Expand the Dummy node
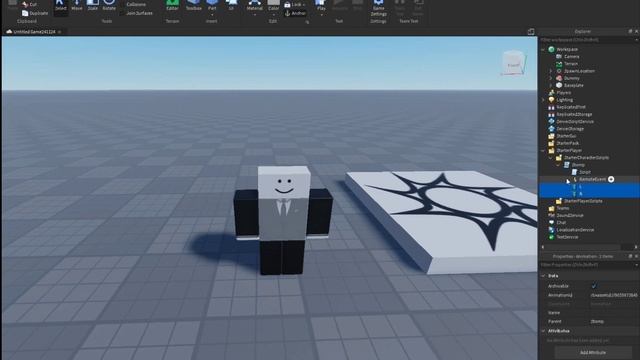The image size is (640, 360). coord(551,78)
